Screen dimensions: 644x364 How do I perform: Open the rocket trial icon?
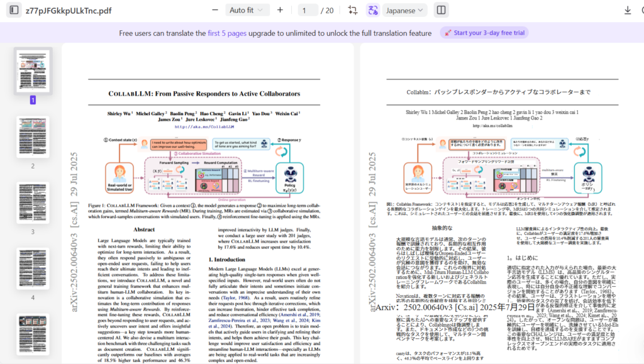(448, 33)
